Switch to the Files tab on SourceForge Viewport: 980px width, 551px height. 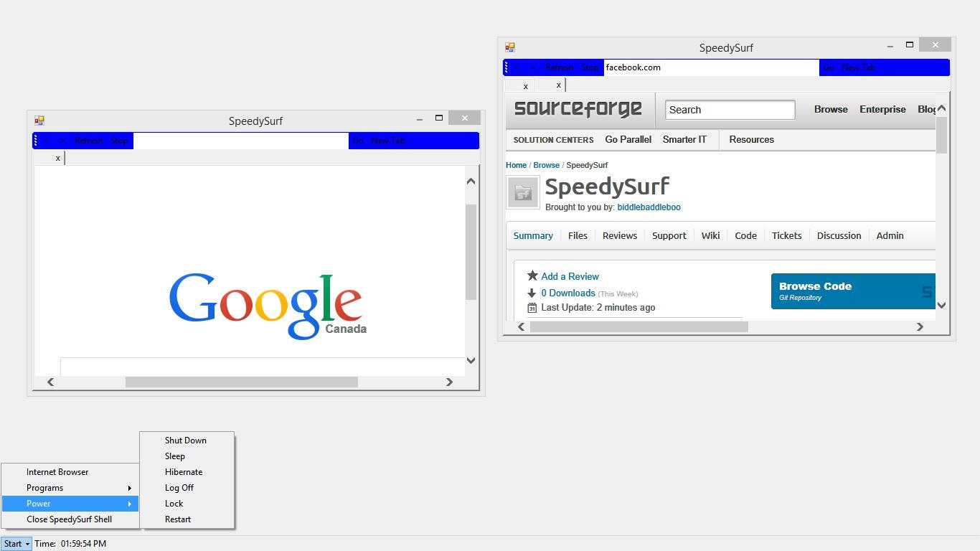click(x=578, y=235)
